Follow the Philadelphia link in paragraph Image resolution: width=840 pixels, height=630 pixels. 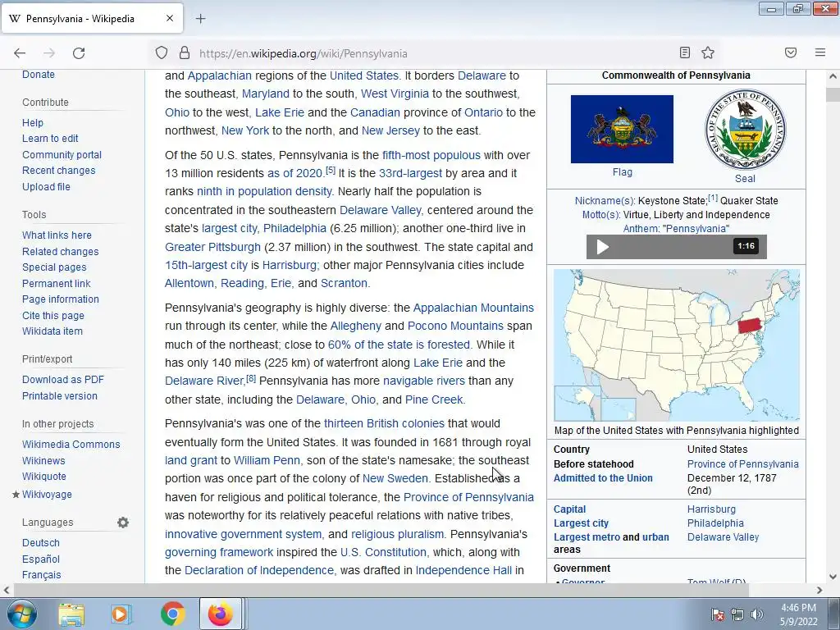[294, 228]
